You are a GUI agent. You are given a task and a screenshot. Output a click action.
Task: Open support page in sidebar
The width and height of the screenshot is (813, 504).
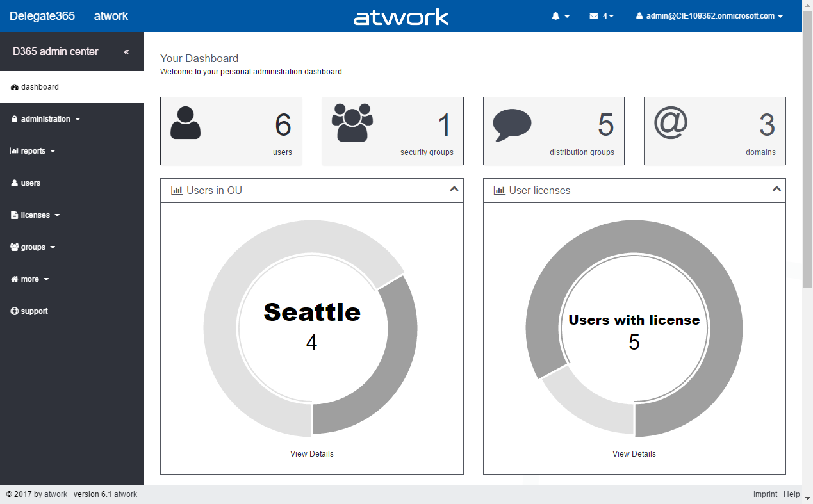[72, 311]
